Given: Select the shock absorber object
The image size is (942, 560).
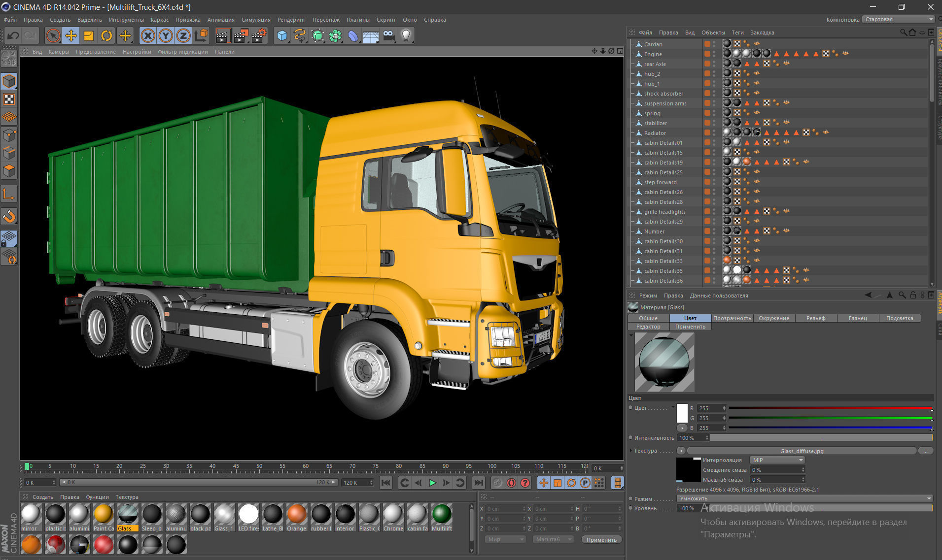Looking at the screenshot, I should [x=663, y=94].
